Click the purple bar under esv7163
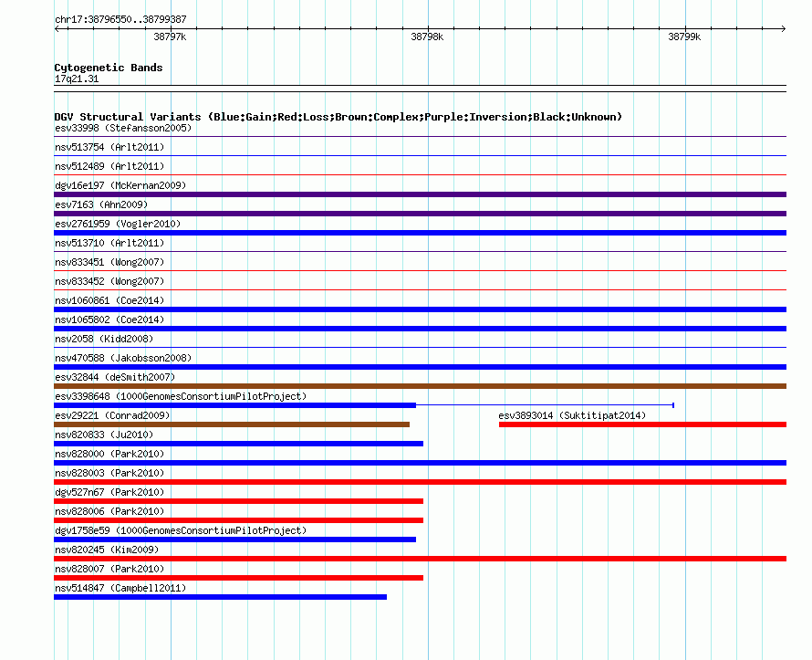Screen dimensions: 812x660 pyautogui.click(x=420, y=214)
